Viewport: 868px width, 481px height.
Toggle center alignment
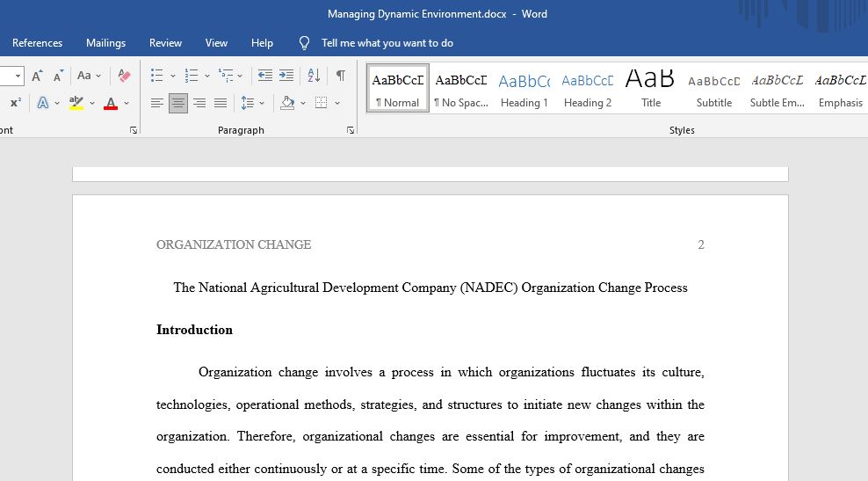pos(178,103)
